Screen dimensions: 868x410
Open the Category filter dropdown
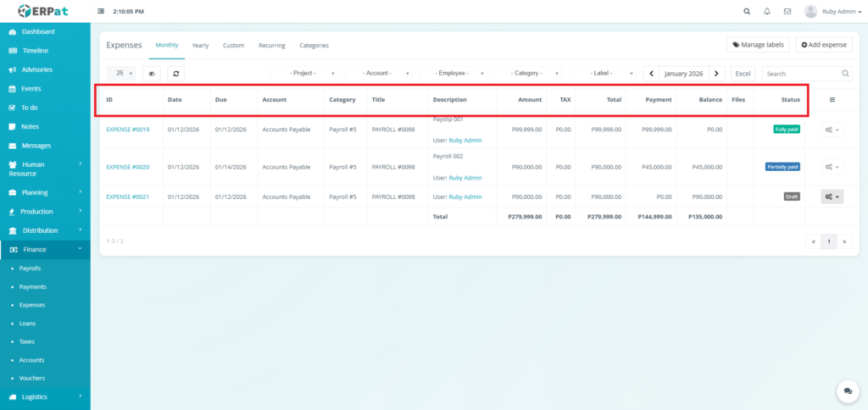[x=527, y=74]
